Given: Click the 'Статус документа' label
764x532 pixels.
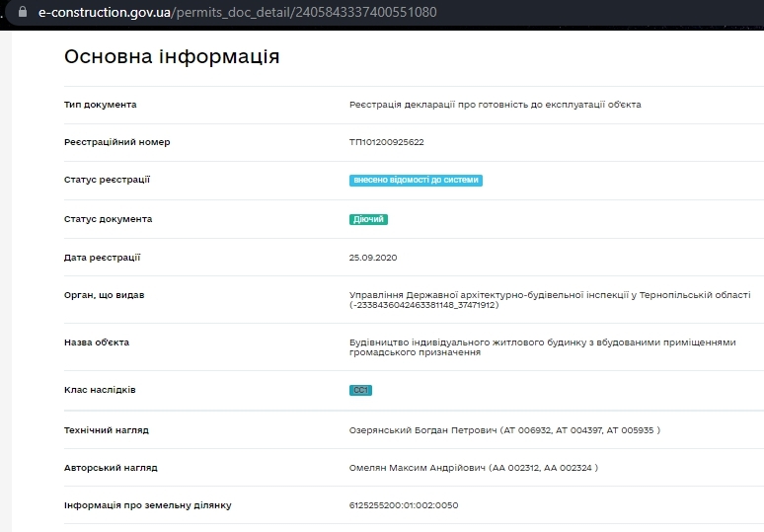Looking at the screenshot, I should [108, 219].
